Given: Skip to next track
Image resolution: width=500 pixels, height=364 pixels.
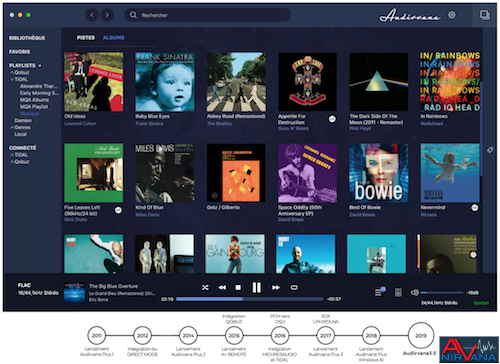Looking at the screenshot, I should point(276,287).
